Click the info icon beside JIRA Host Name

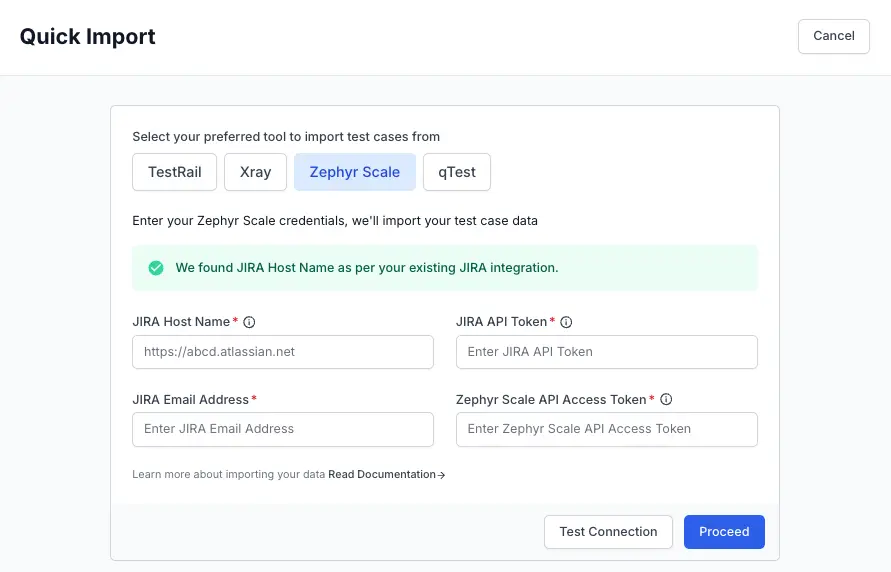(x=250, y=322)
